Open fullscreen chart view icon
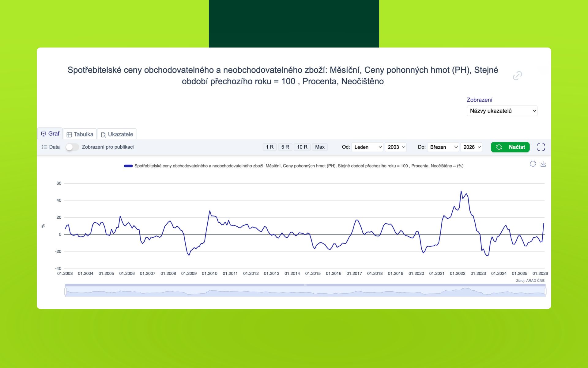 point(541,147)
